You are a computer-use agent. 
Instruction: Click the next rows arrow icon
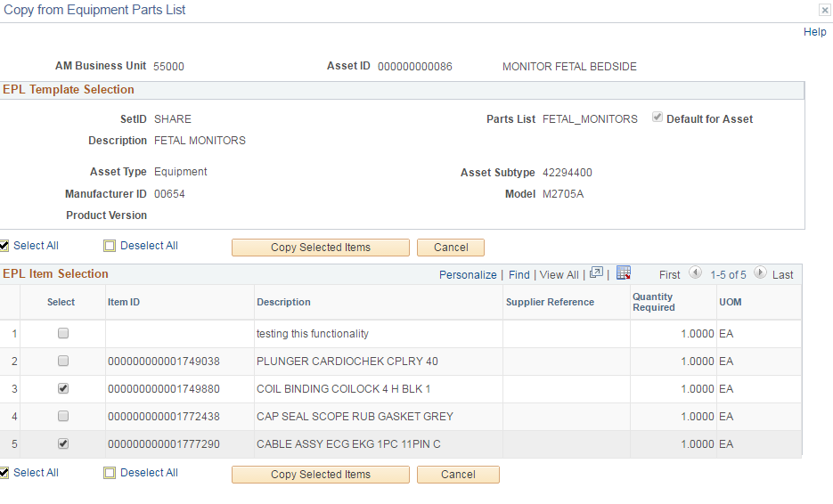[x=760, y=273]
